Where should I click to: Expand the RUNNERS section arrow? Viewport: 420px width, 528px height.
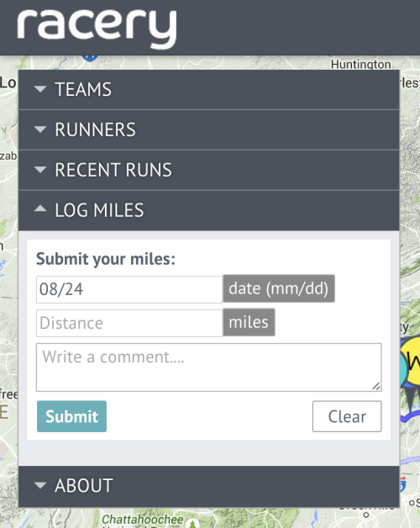tap(40, 129)
